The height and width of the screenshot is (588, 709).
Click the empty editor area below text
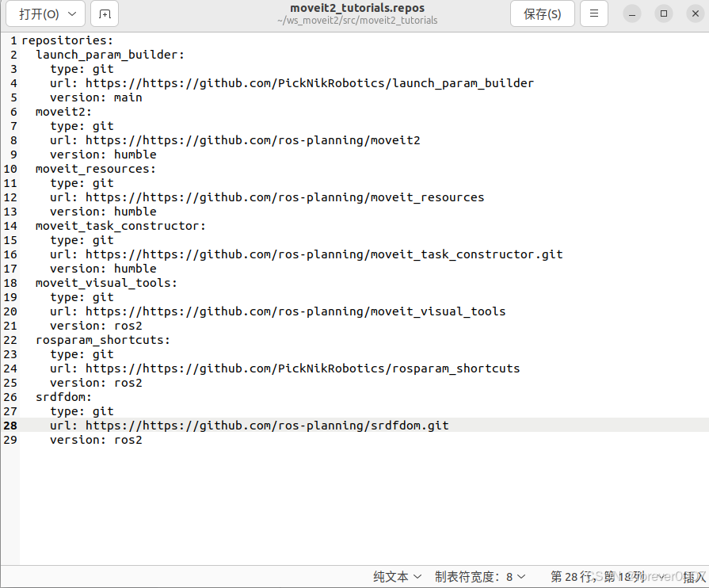362,506
